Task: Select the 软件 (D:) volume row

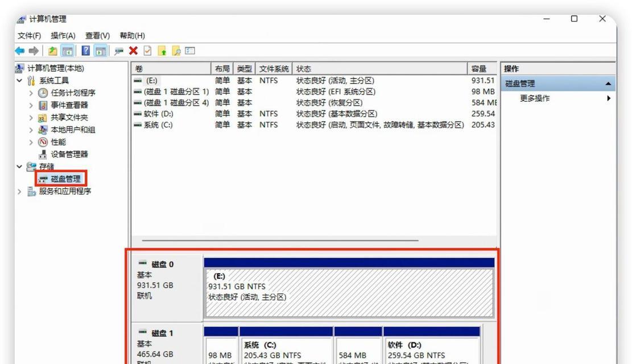Action: point(315,114)
